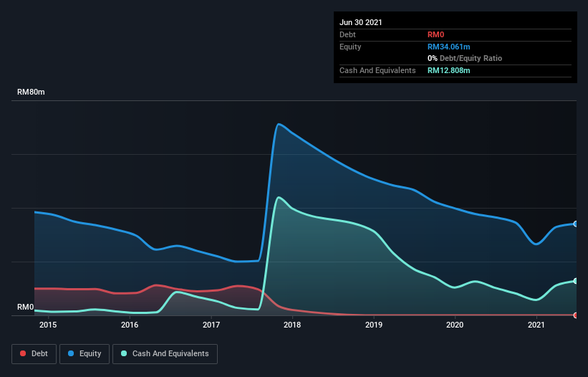Toggle the Debt series legend button

34,354
